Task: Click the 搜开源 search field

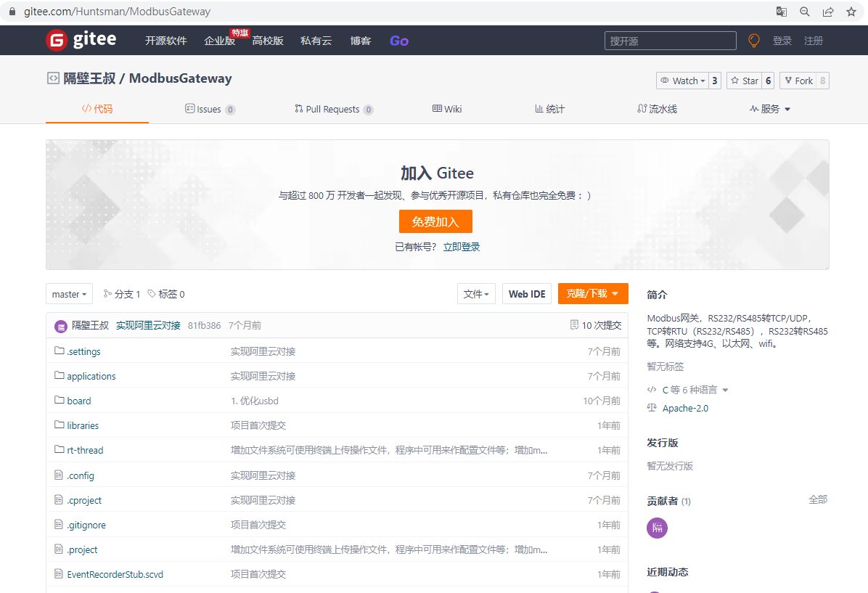Action: pyautogui.click(x=671, y=41)
